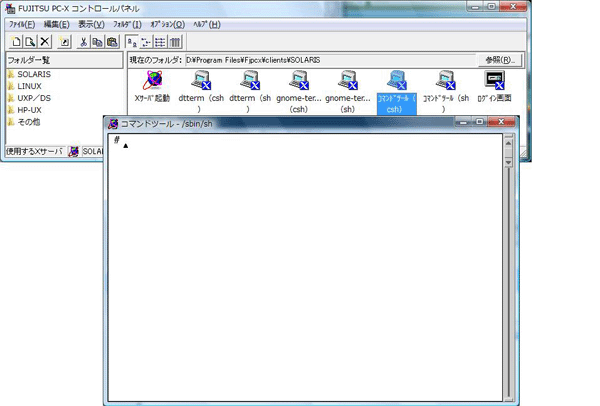Image resolution: width=600 pixels, height=406 pixels.
Task: Minimize the FUJITSU PC-X control panel window
Action: [475, 7]
